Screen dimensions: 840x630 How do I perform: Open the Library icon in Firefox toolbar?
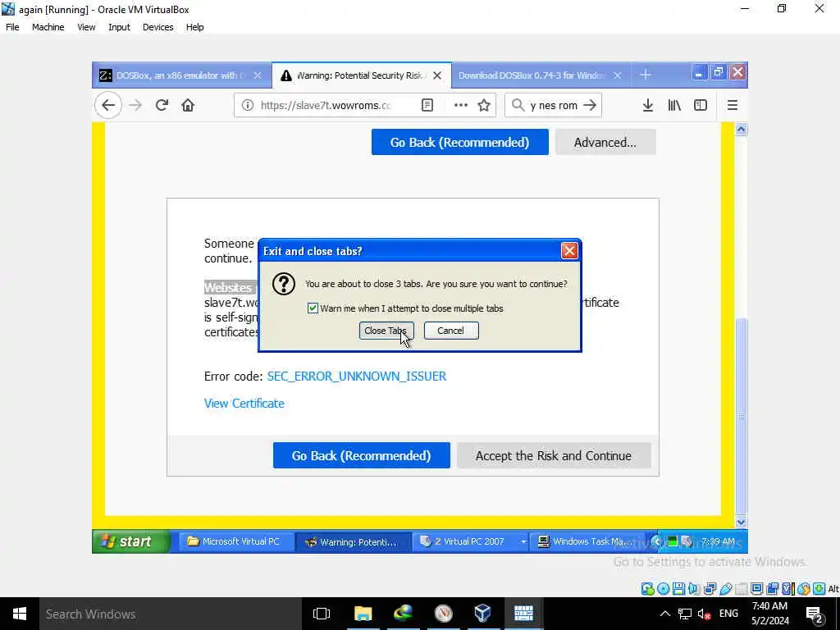point(674,106)
